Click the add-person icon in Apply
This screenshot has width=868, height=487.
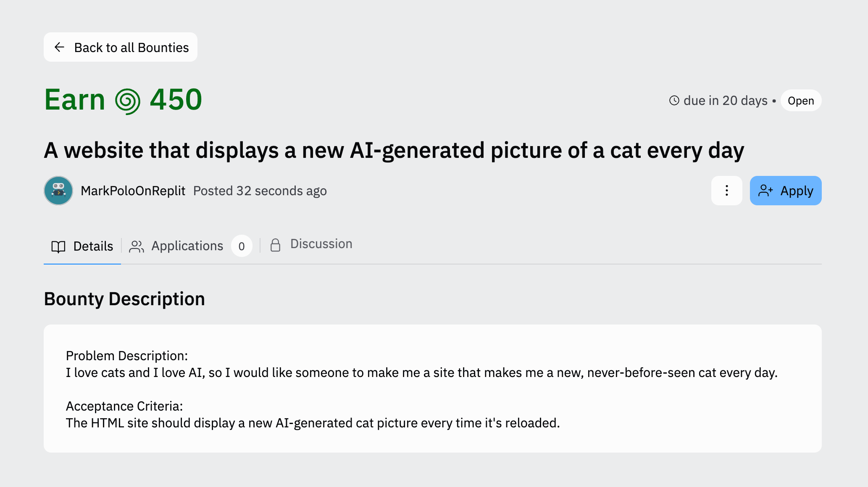(765, 191)
